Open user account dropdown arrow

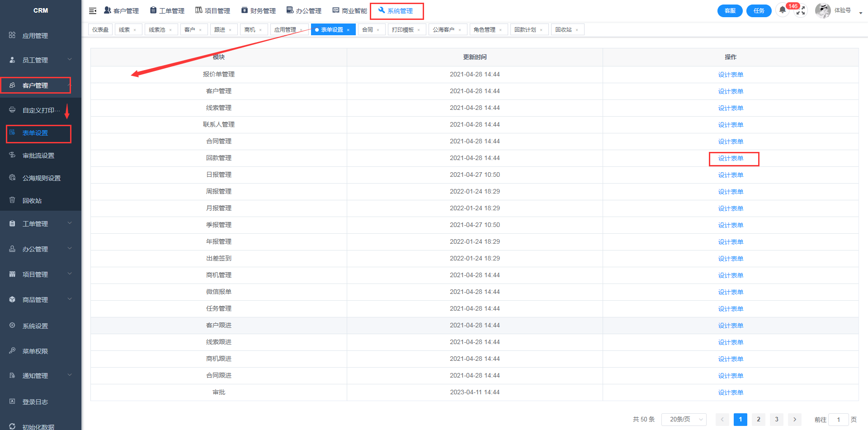click(860, 13)
